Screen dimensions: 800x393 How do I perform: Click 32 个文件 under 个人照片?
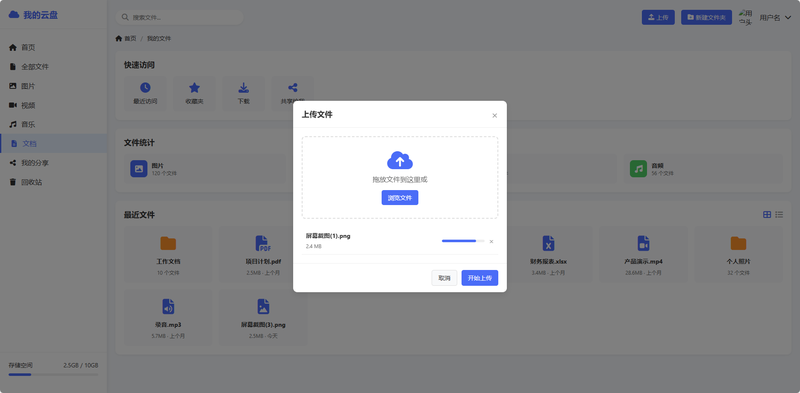tap(738, 273)
